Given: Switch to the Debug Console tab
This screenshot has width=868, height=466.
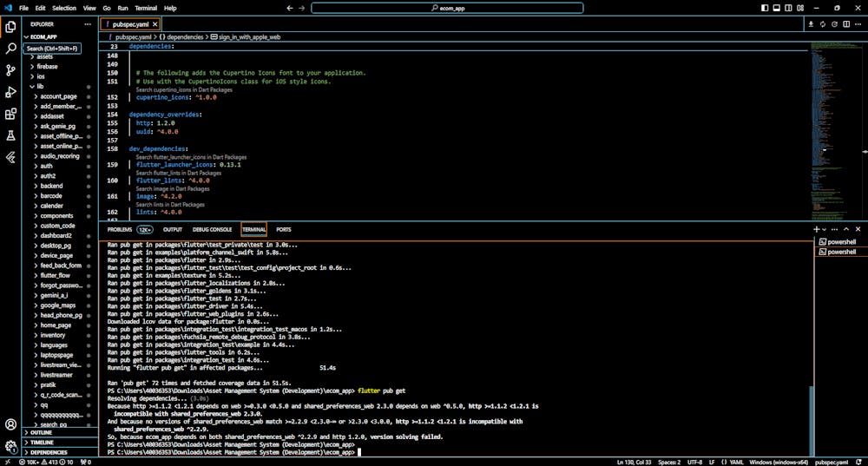Looking at the screenshot, I should [212, 229].
